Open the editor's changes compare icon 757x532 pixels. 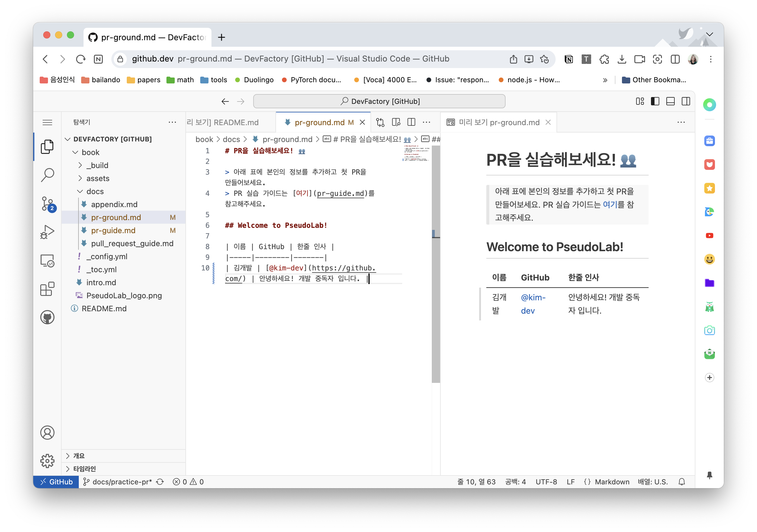click(380, 122)
